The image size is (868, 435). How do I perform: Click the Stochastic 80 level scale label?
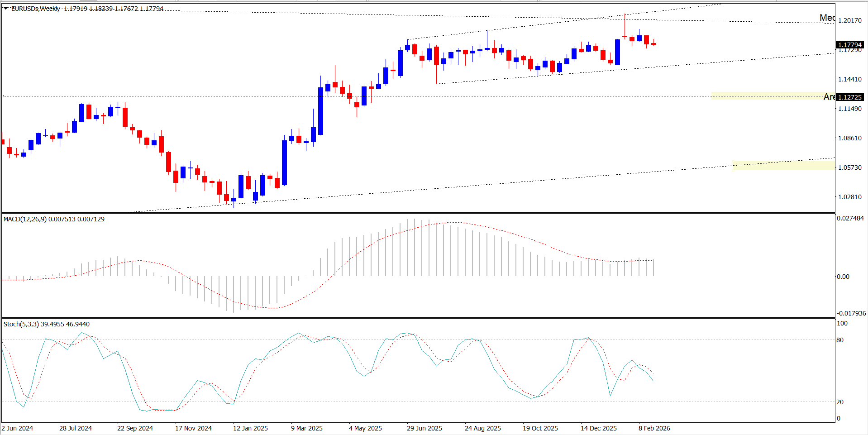(840, 340)
